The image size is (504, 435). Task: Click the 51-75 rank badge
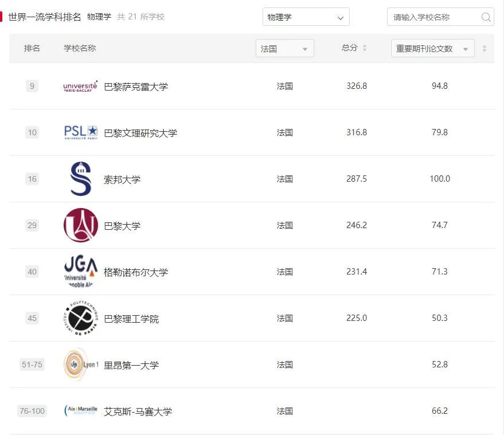pos(32,365)
